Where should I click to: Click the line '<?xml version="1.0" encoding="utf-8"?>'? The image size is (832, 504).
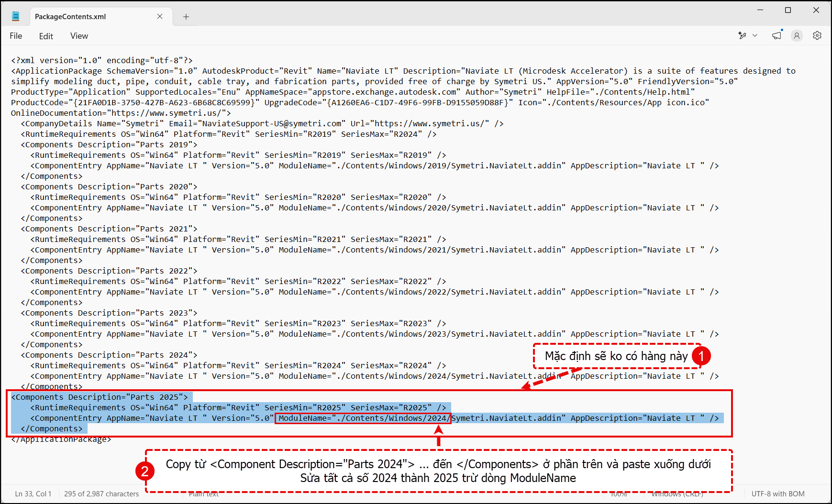tap(102, 60)
